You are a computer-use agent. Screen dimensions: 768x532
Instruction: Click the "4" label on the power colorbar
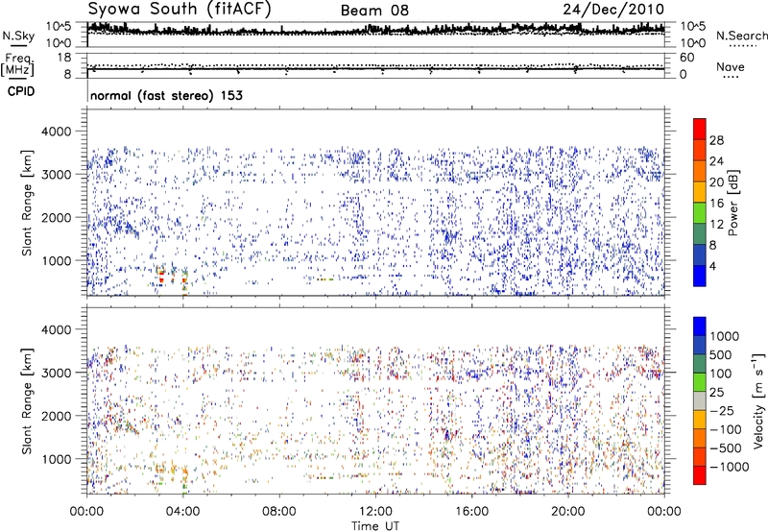[712, 266]
